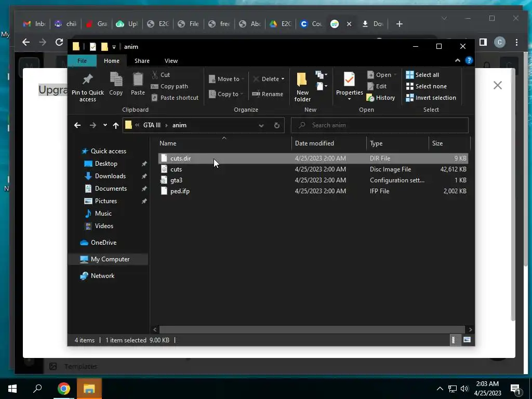Click the Copy ribbon button
This screenshot has width=532, height=399.
(116, 84)
